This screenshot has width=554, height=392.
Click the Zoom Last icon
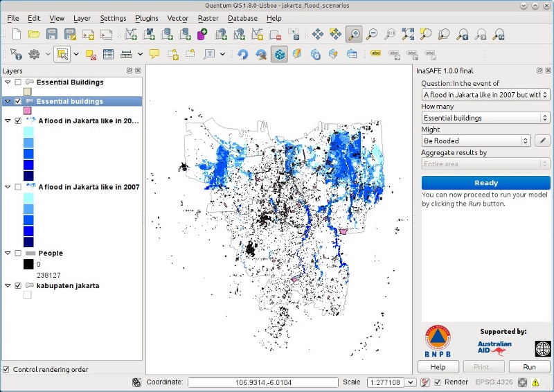(x=462, y=35)
